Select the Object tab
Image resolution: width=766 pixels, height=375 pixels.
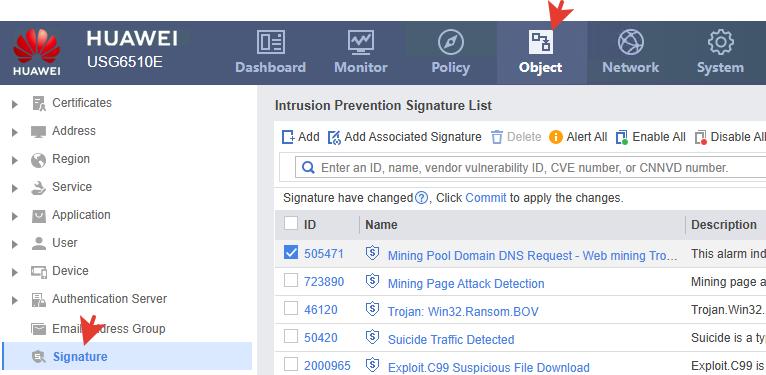[541, 53]
